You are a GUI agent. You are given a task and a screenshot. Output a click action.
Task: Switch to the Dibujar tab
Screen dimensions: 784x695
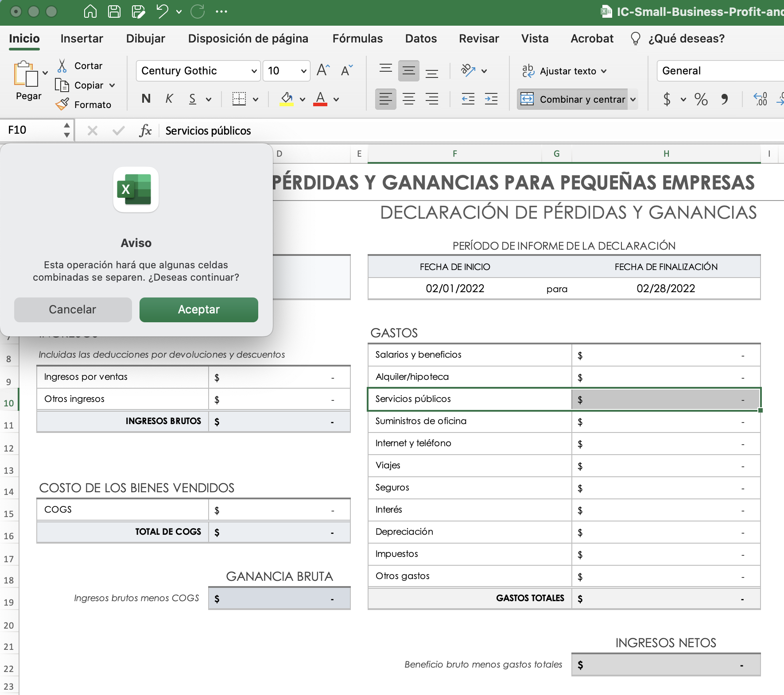pos(146,39)
